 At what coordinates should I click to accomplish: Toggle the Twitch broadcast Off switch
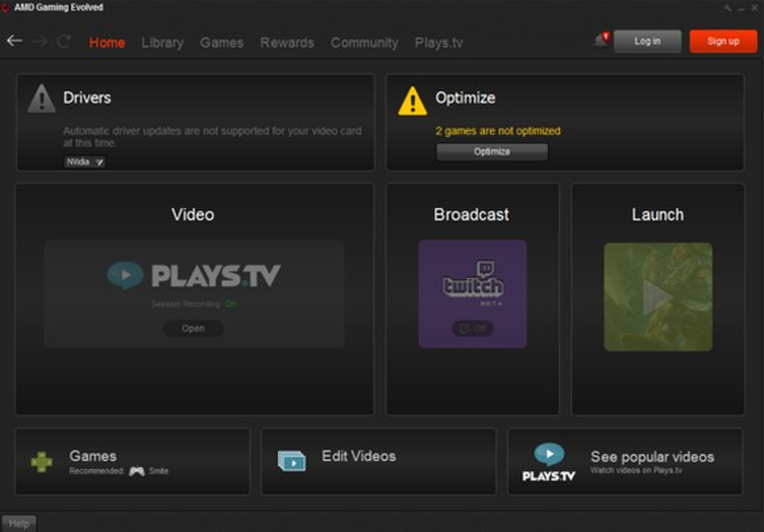point(473,328)
